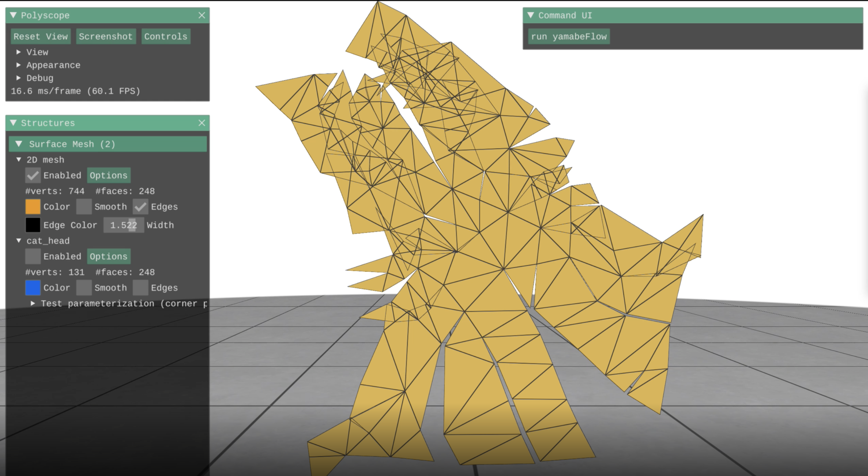Expand the Appearance section
The height and width of the screenshot is (476, 868).
pyautogui.click(x=53, y=65)
